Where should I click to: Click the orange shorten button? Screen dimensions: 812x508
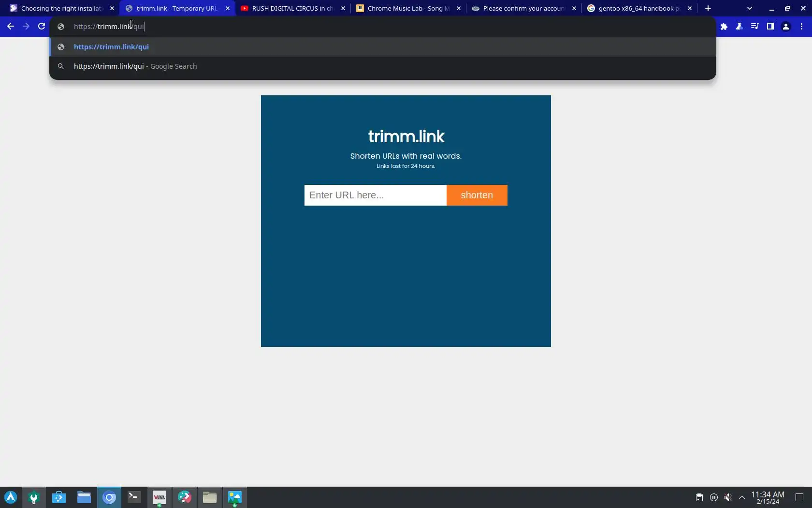tap(477, 195)
